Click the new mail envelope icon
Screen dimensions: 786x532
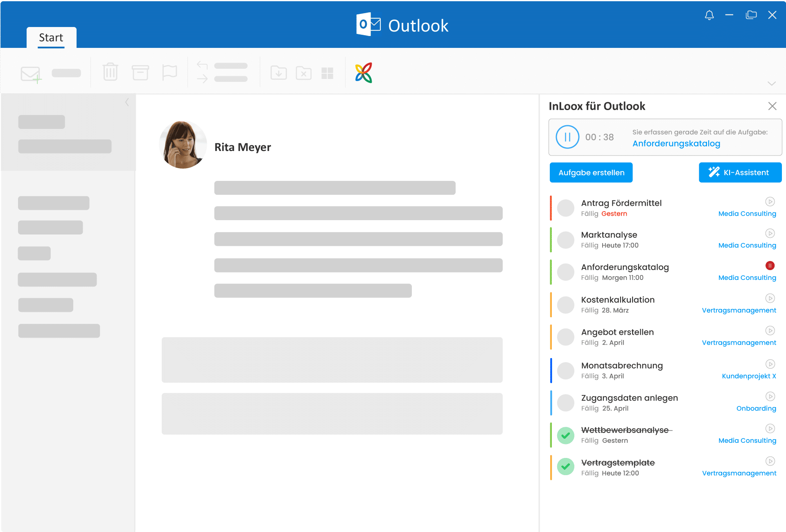[31, 74]
